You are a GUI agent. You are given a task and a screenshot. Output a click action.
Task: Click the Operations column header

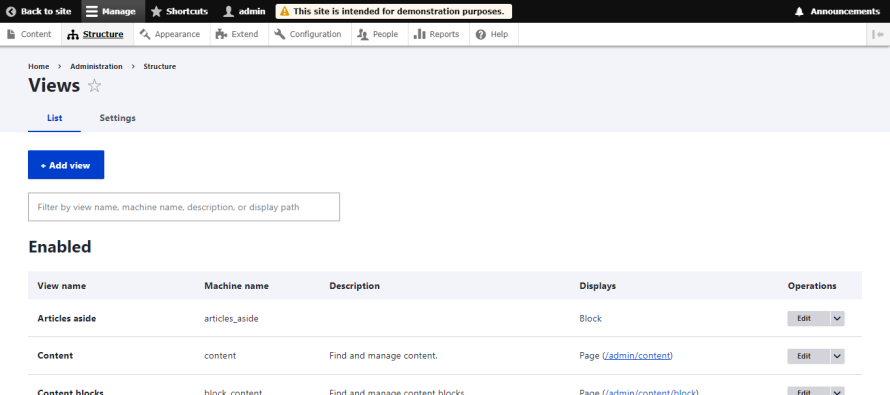[812, 286]
